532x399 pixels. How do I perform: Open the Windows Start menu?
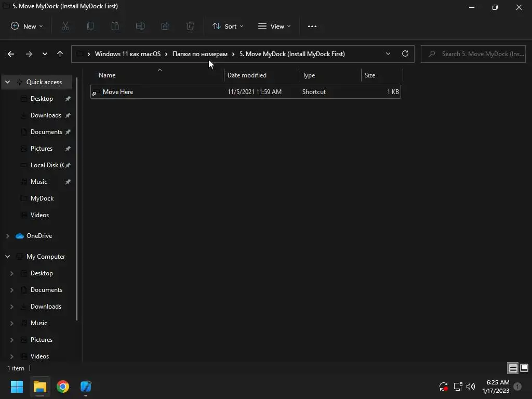tap(17, 387)
